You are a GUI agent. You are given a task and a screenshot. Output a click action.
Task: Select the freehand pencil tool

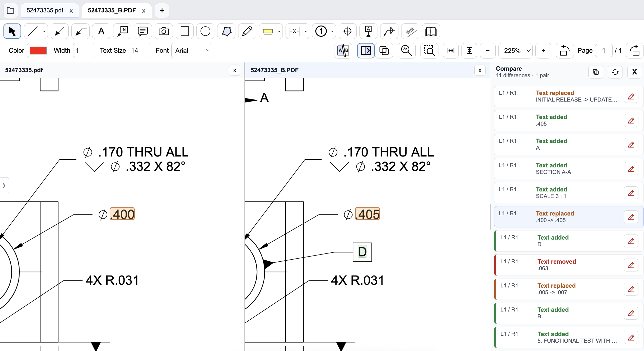[x=247, y=31]
